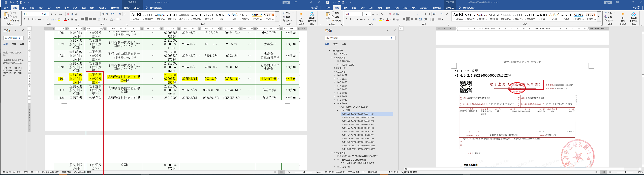Select heading 1.4.9.2.2 25212000000060507251 in navigation tree
The width and height of the screenshot is (644, 175).
[358, 117]
